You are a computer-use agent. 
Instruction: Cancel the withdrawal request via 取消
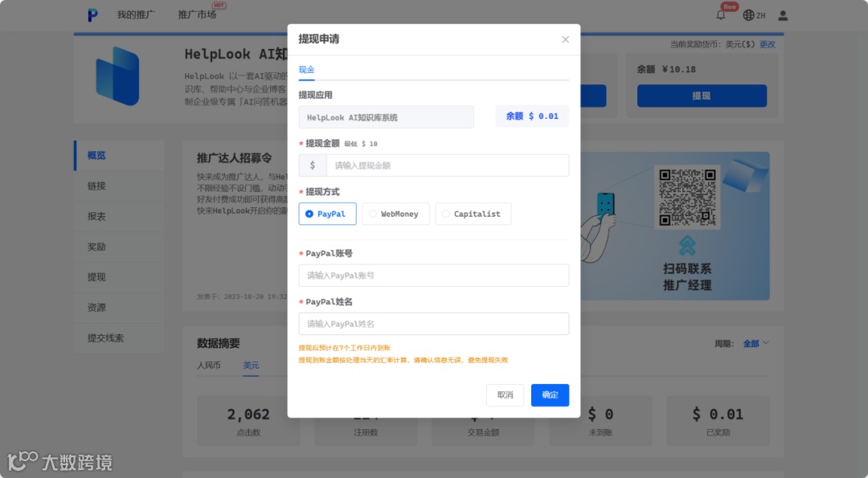(505, 394)
